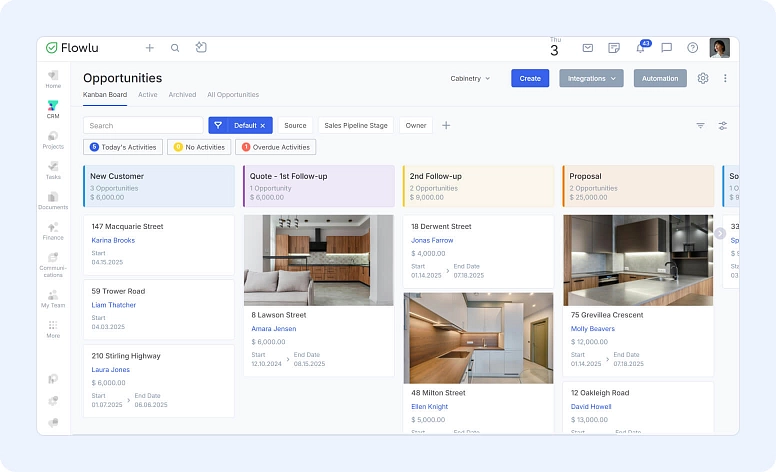Open the help question mark icon
This screenshot has height=472, width=776.
click(x=692, y=48)
